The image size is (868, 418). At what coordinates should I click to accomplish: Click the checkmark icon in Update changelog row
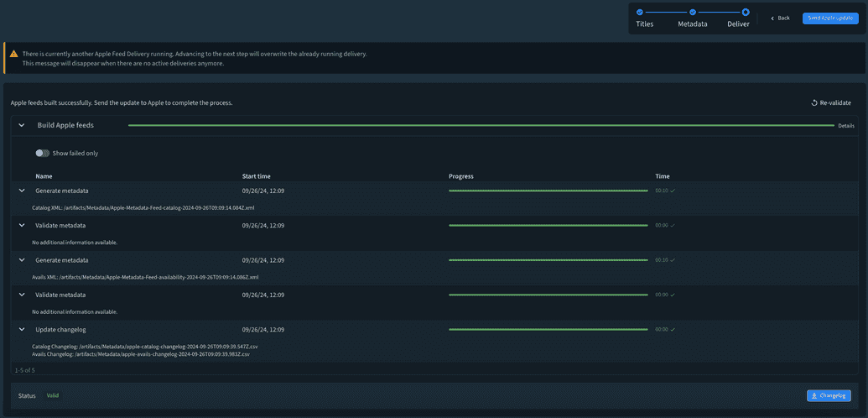click(673, 329)
